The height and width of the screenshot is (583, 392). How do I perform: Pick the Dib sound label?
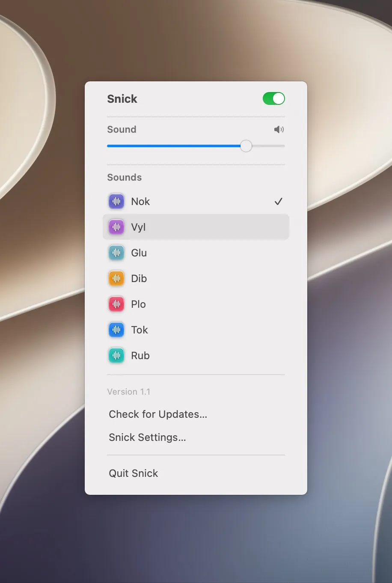(139, 279)
